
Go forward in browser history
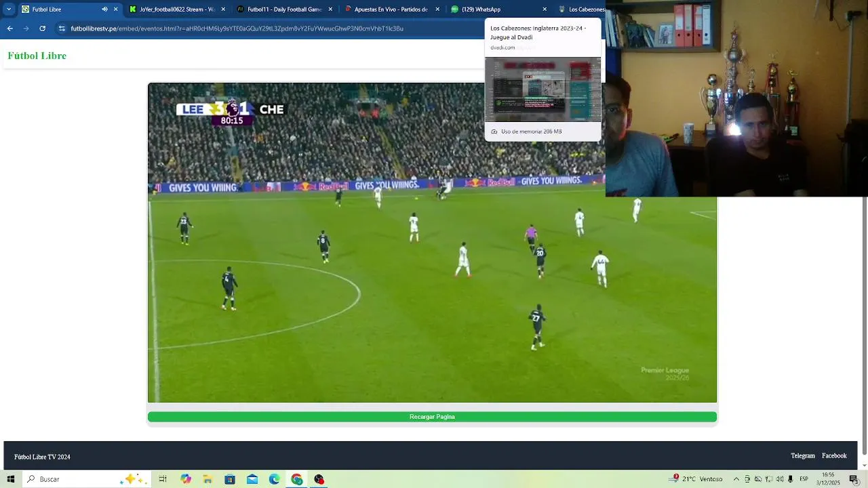click(26, 28)
